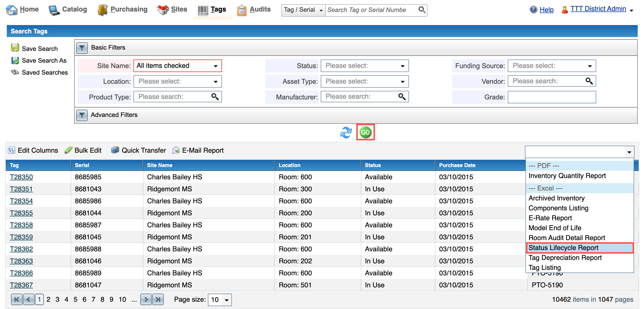The image size is (644, 309).
Task: Click the Audits clipboard icon
Action: coord(242,10)
